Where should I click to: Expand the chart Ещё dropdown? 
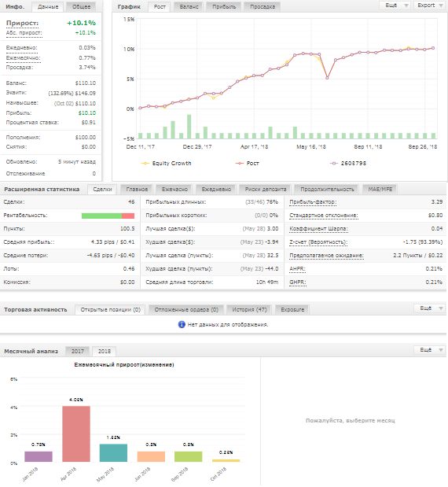[395, 6]
